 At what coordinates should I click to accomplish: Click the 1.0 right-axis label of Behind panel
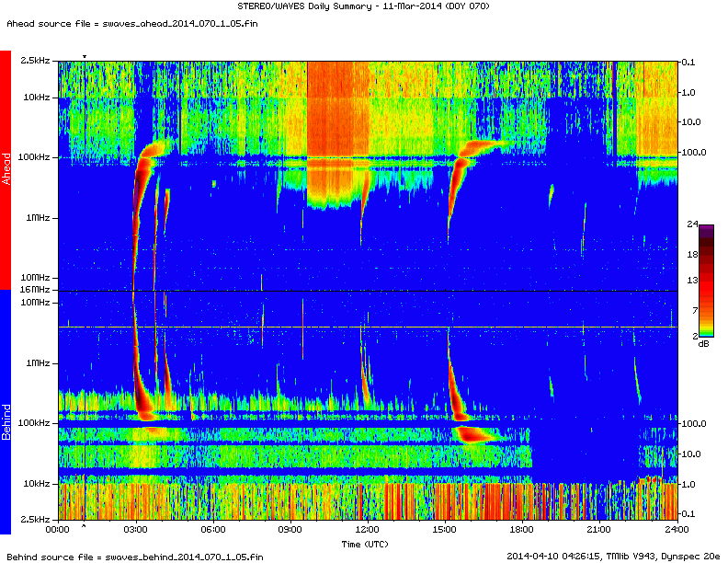[x=688, y=485]
